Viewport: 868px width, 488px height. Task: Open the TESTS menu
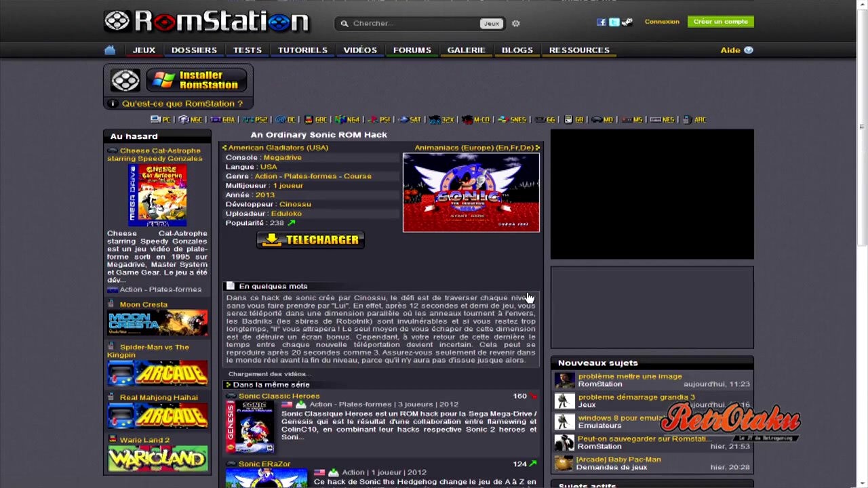pyautogui.click(x=248, y=50)
